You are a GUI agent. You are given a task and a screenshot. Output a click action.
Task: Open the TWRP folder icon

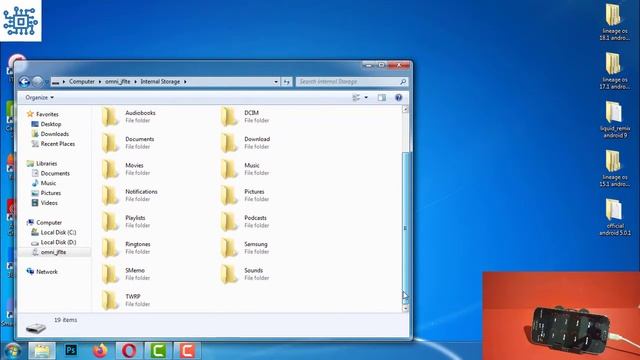pos(109,300)
